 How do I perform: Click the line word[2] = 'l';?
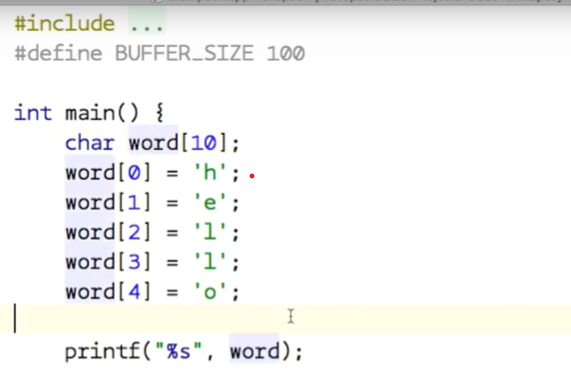(x=152, y=232)
